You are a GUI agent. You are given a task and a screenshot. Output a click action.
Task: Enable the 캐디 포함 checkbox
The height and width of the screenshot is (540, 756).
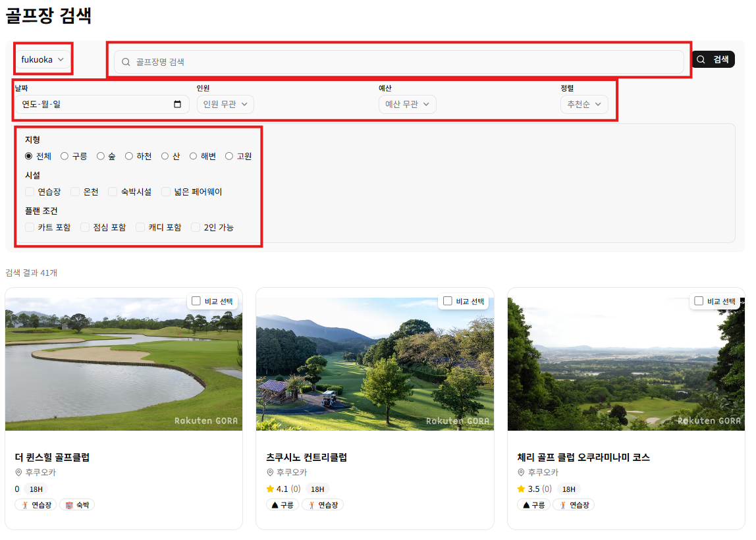coord(140,227)
